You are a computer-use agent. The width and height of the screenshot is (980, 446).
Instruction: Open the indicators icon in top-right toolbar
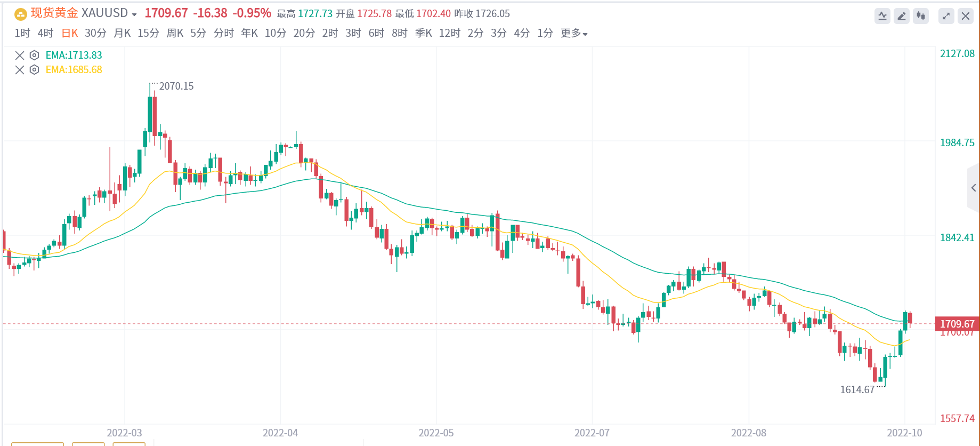tap(882, 16)
